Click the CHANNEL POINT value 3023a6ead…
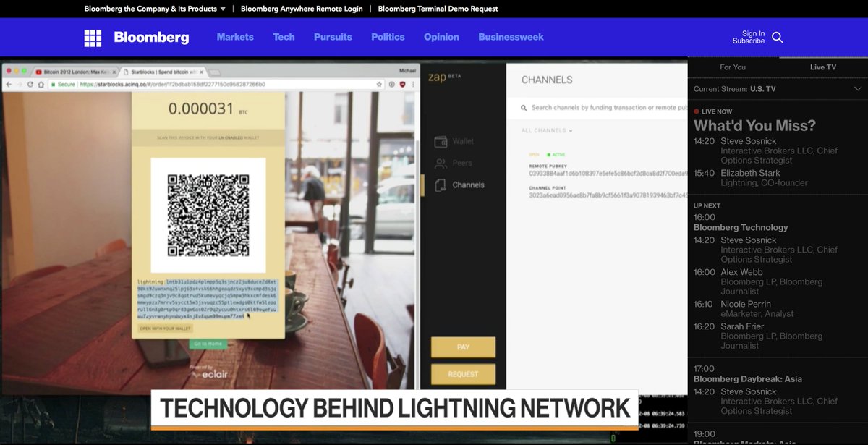Image resolution: width=868 pixels, height=445 pixels. 608,195
